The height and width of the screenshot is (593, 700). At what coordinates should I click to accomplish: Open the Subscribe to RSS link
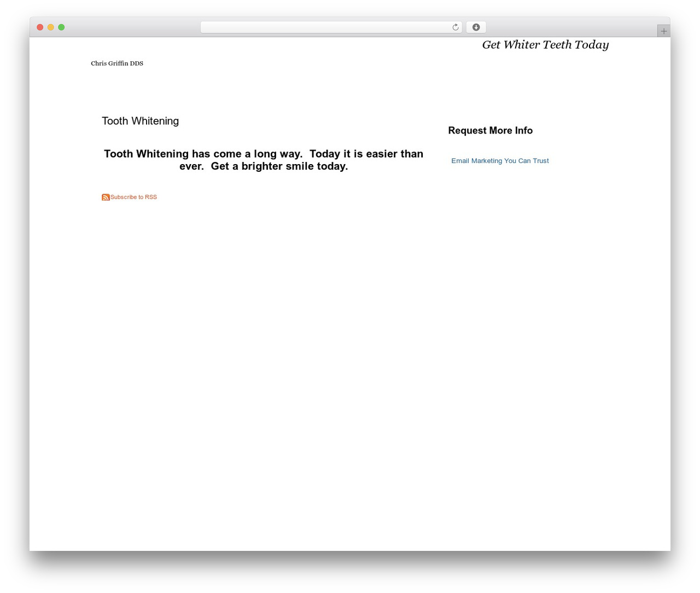[x=133, y=197]
